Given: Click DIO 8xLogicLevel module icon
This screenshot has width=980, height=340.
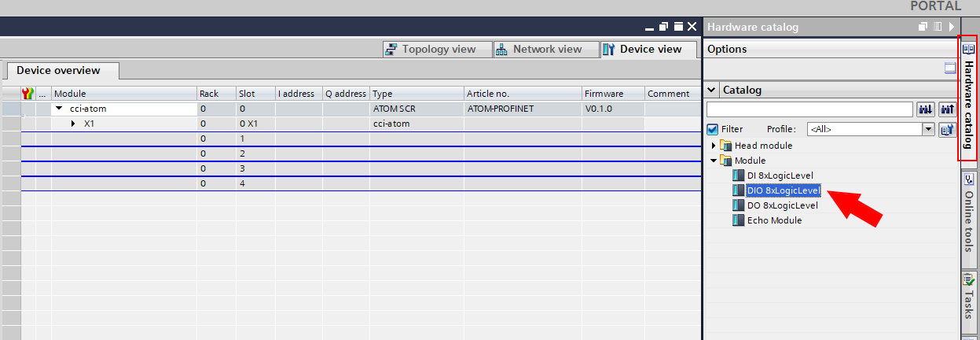Looking at the screenshot, I should pyautogui.click(x=737, y=190).
